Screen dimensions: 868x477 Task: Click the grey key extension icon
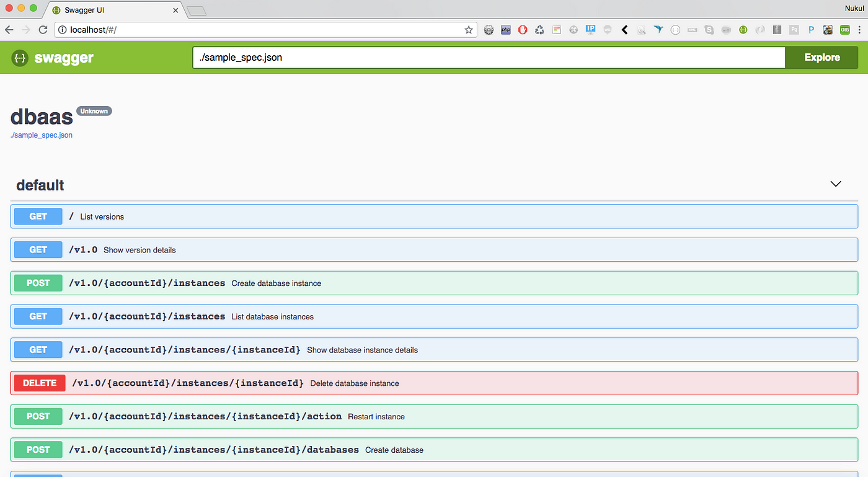726,30
